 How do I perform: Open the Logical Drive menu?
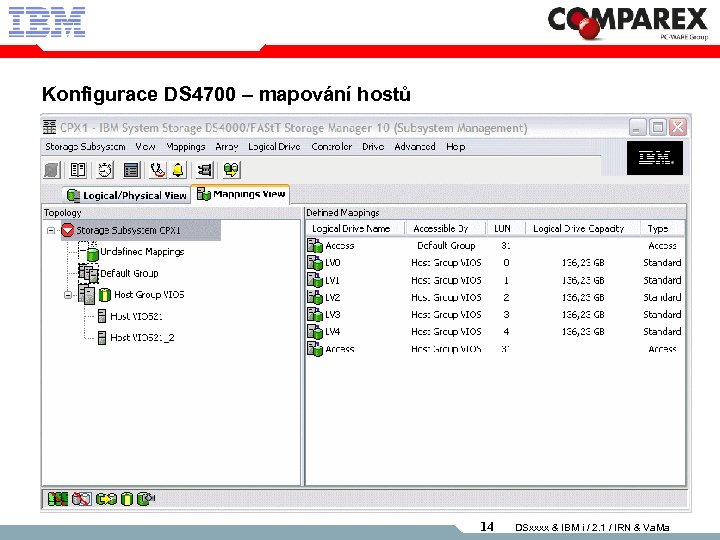[275, 147]
